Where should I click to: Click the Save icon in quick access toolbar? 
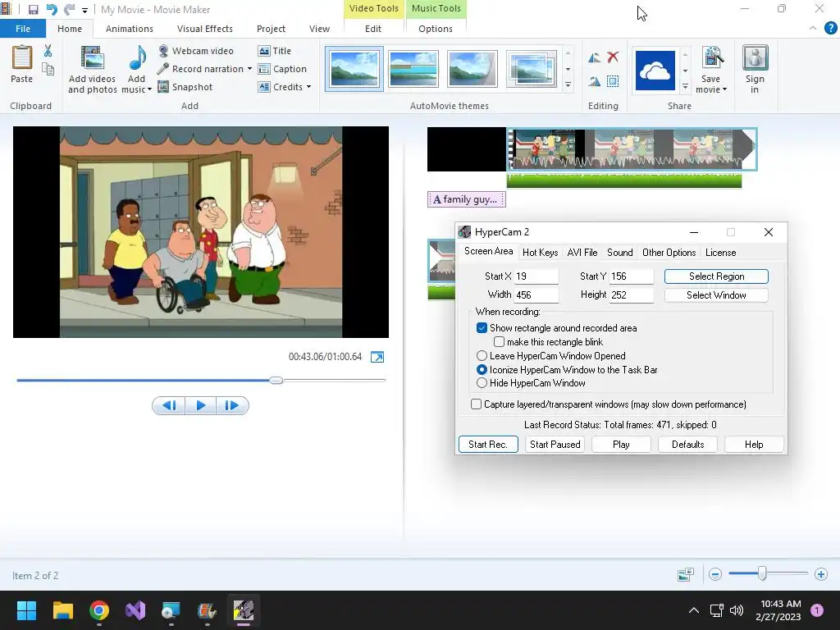pyautogui.click(x=33, y=10)
